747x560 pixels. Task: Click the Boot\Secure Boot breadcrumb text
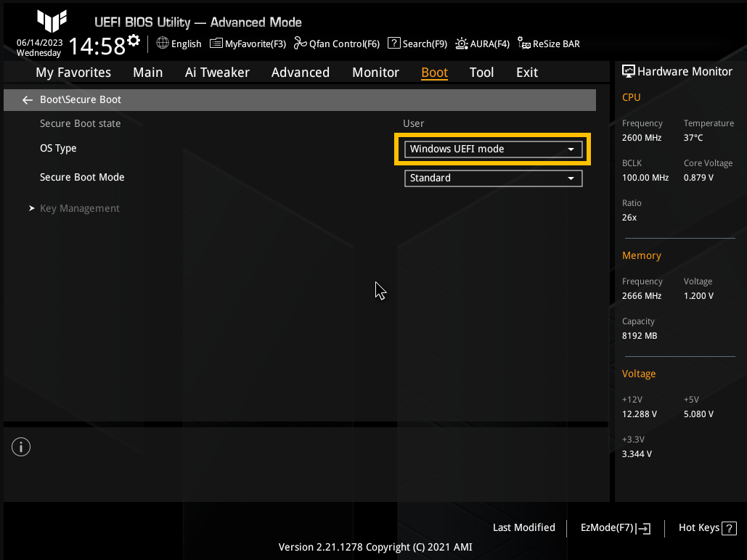point(81,99)
